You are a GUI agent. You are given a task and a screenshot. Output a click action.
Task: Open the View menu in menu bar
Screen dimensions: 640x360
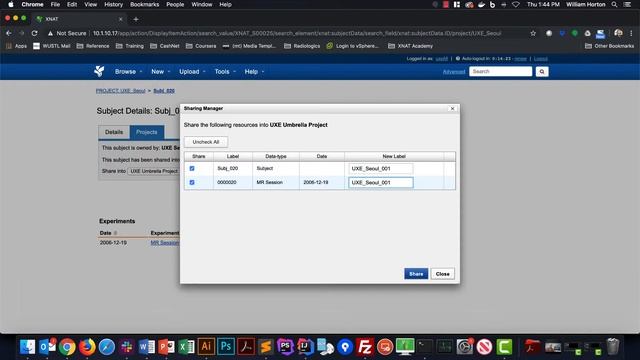tap(91, 4)
